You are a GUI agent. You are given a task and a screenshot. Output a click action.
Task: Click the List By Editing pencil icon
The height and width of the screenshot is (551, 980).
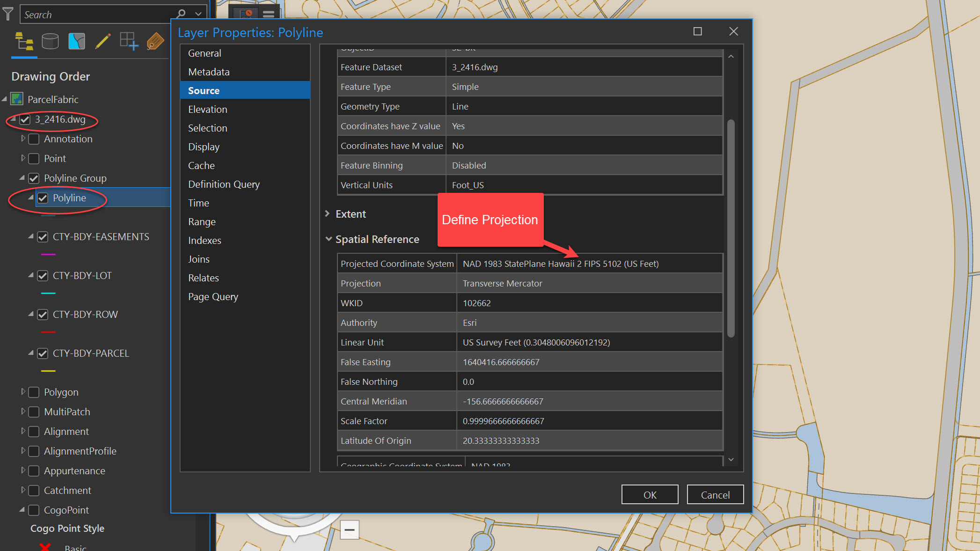[x=102, y=42]
